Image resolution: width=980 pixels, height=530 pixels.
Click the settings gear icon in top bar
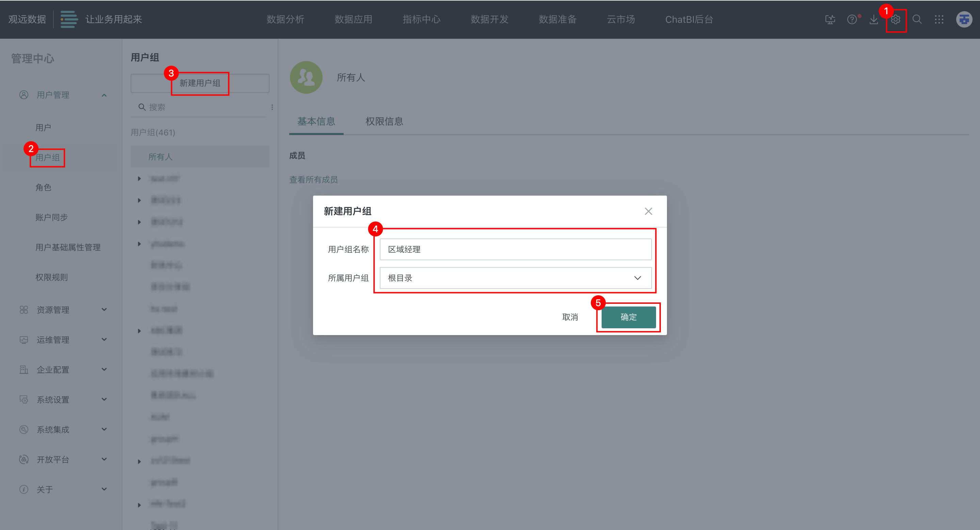click(896, 20)
